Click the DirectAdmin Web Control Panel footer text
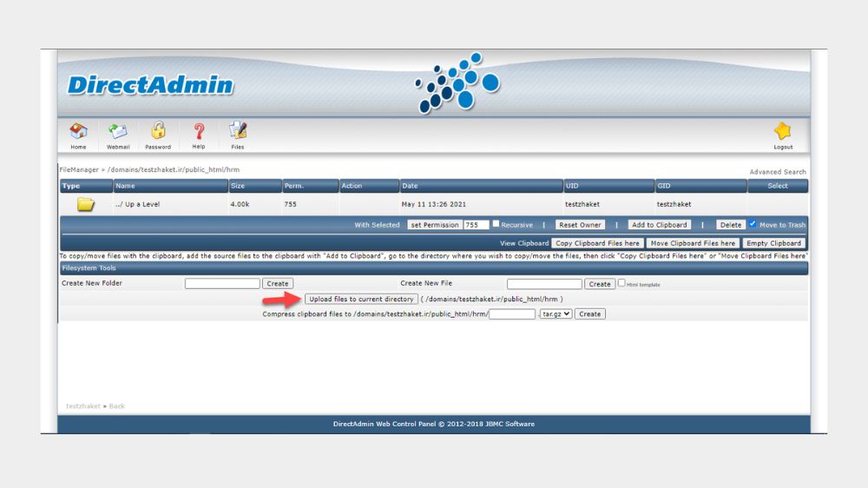The image size is (868, 488). coord(433,424)
